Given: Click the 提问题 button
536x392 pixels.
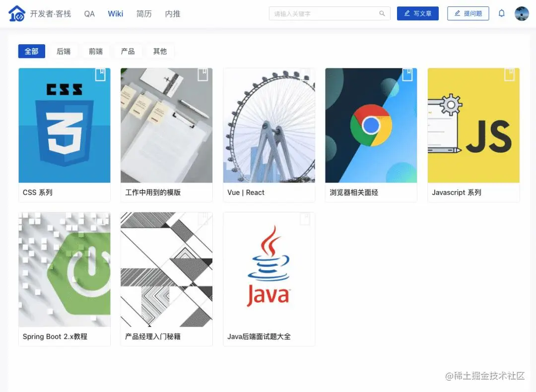Looking at the screenshot, I should [x=468, y=13].
